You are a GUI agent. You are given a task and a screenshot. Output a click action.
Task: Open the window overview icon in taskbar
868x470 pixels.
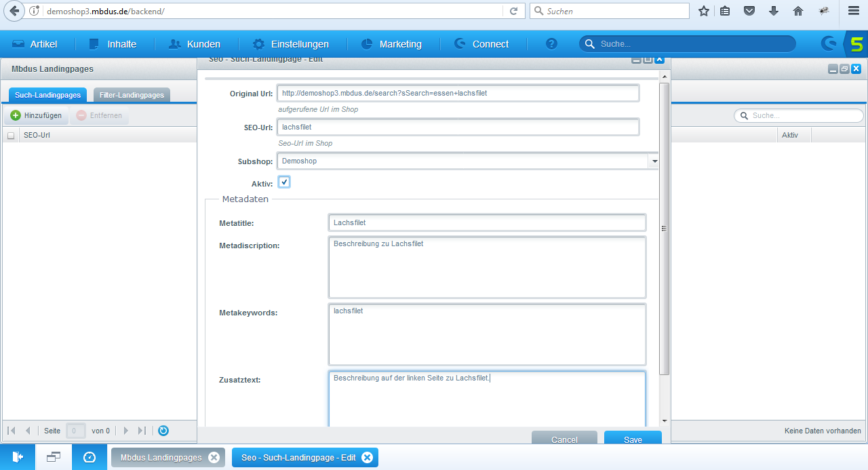(54, 458)
